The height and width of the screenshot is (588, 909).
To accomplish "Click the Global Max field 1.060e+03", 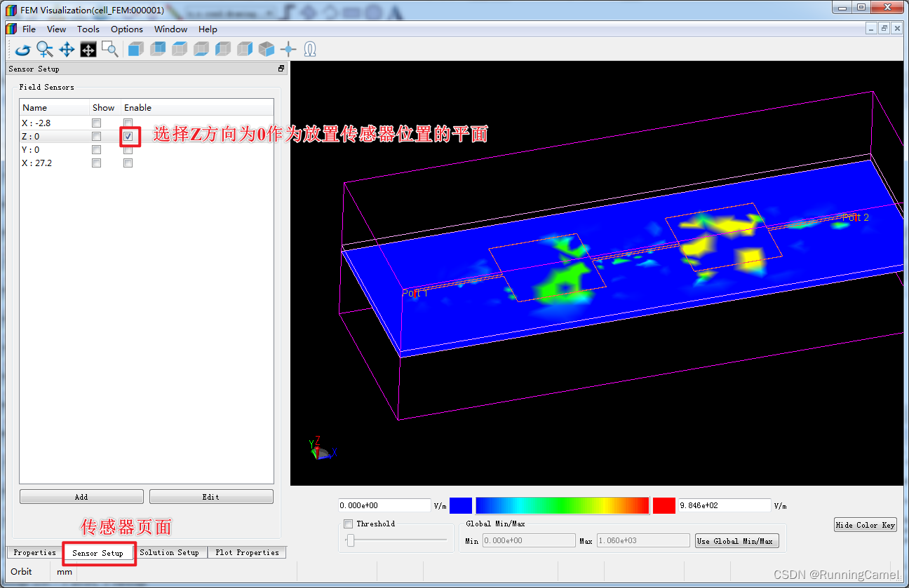I will (x=643, y=540).
